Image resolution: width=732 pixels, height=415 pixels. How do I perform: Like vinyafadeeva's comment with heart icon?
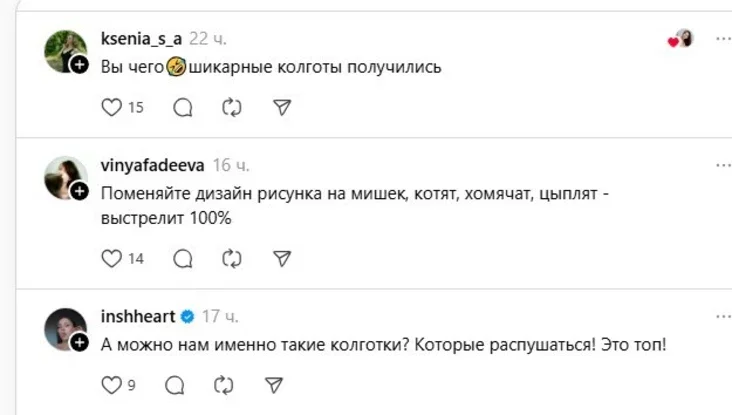click(112, 258)
